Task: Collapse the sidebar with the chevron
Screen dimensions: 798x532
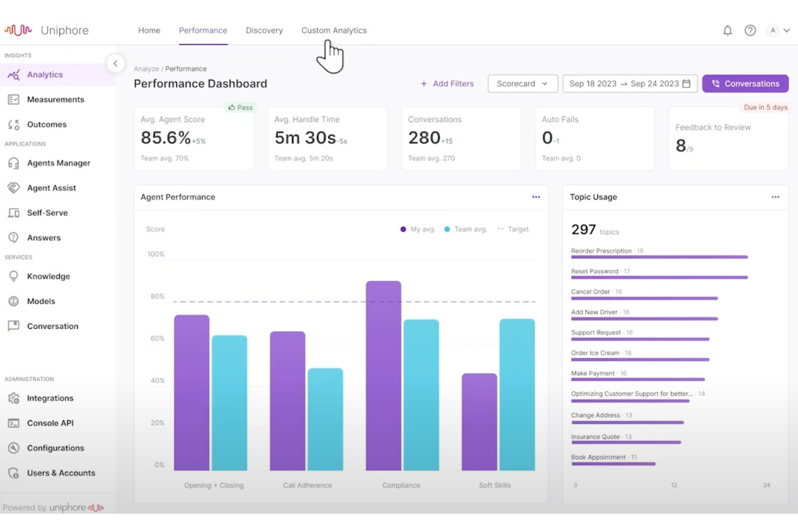Action: (116, 64)
